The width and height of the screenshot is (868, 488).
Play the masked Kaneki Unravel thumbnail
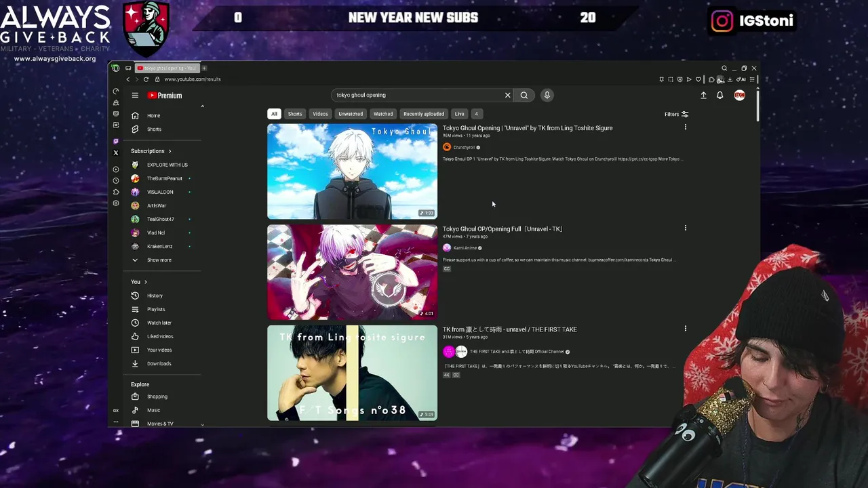(x=352, y=272)
